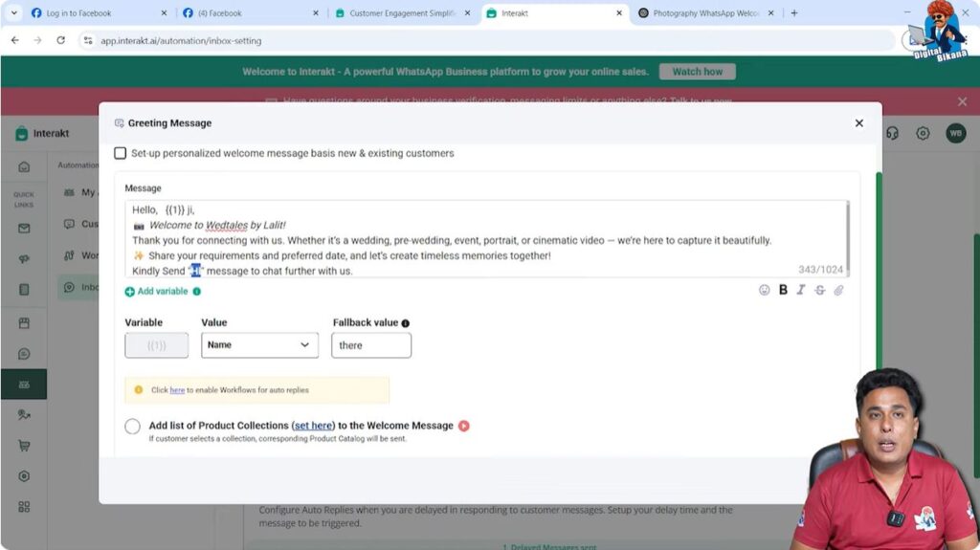
Task: Play the Product Collections tutorial video icon
Action: pyautogui.click(x=464, y=426)
